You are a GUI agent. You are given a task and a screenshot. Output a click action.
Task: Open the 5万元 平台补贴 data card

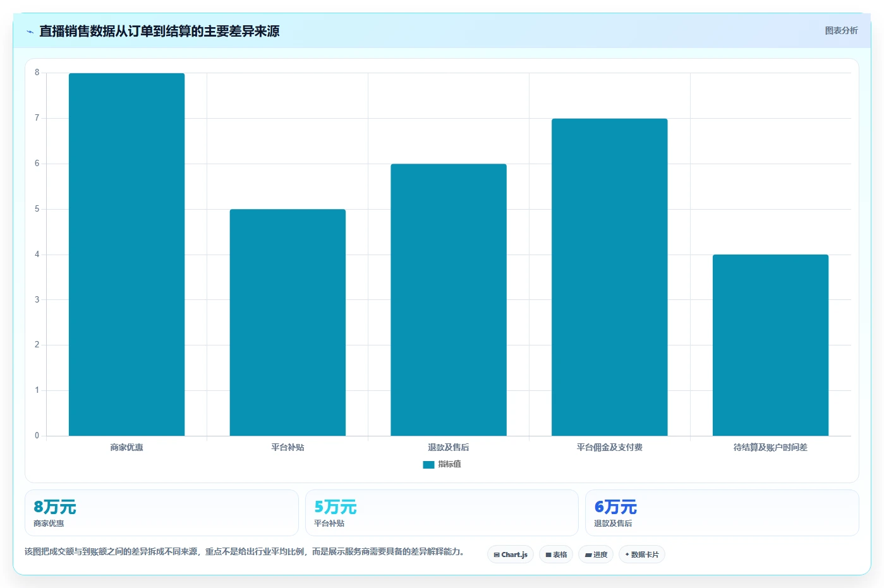442,513
